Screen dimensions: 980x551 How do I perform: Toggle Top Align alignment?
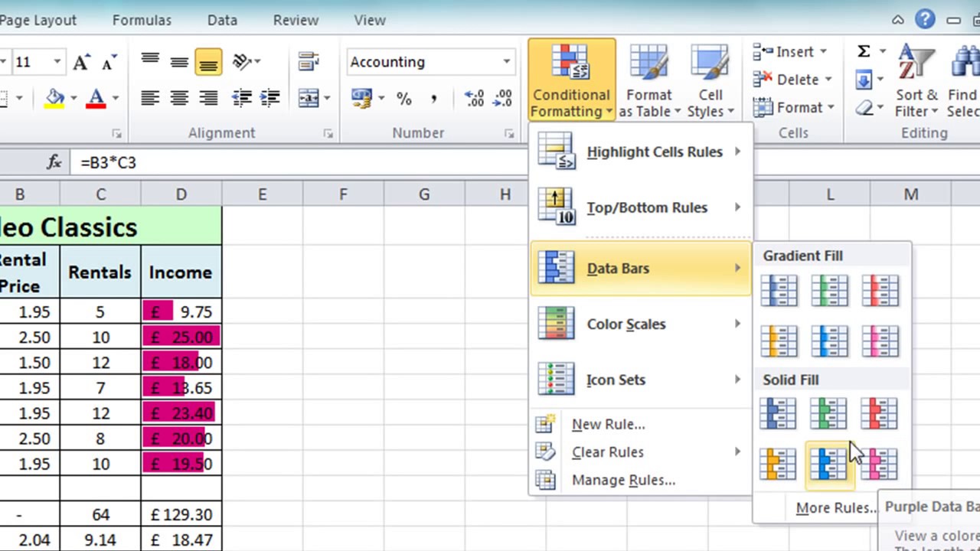click(150, 62)
